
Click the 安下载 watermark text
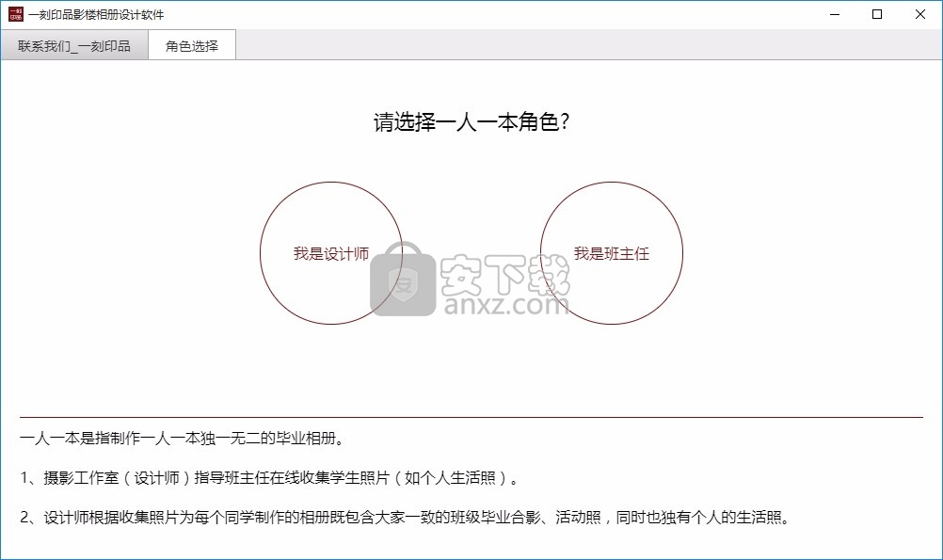point(504,273)
